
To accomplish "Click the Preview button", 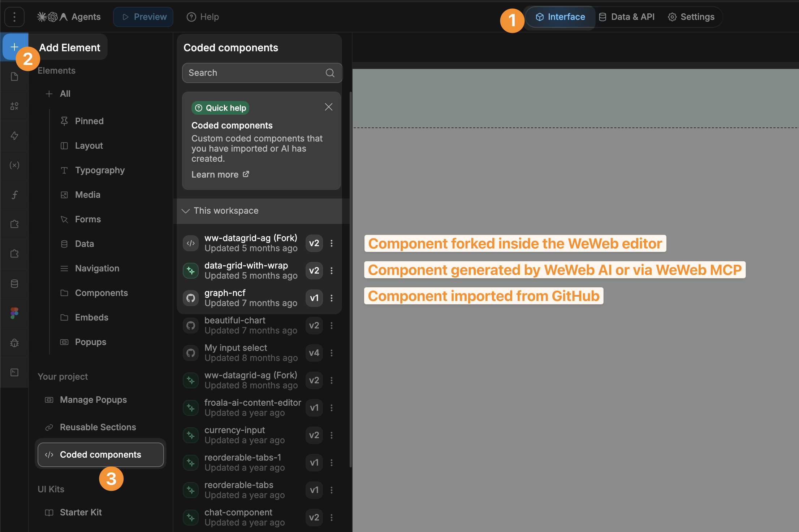I will click(143, 17).
